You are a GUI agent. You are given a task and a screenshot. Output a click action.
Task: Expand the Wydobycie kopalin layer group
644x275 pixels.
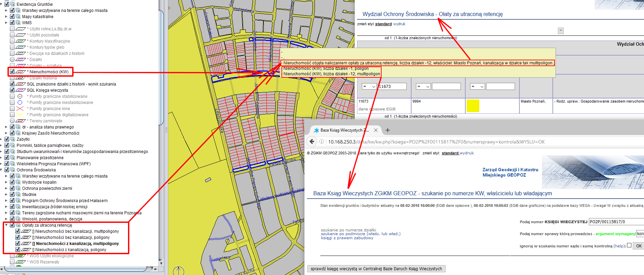(6, 182)
